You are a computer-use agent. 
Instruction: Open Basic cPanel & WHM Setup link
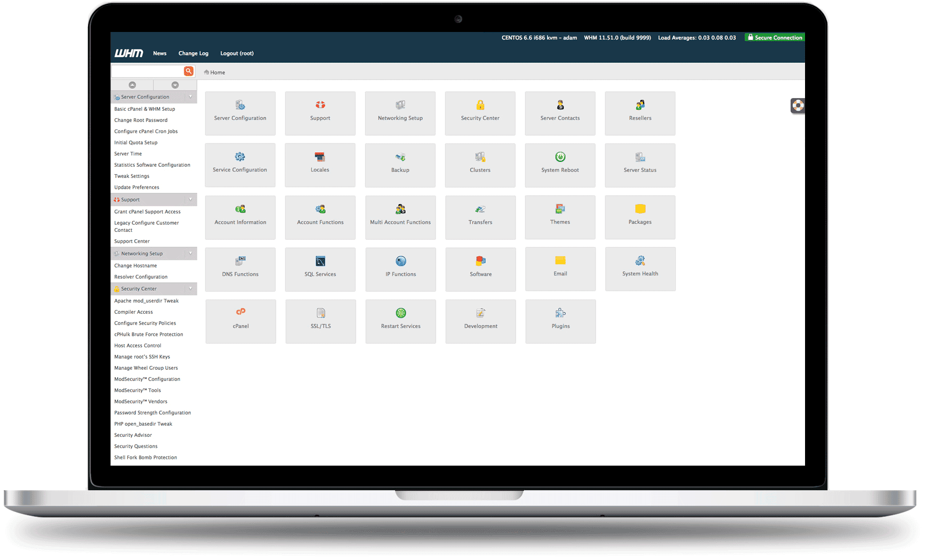click(x=144, y=109)
